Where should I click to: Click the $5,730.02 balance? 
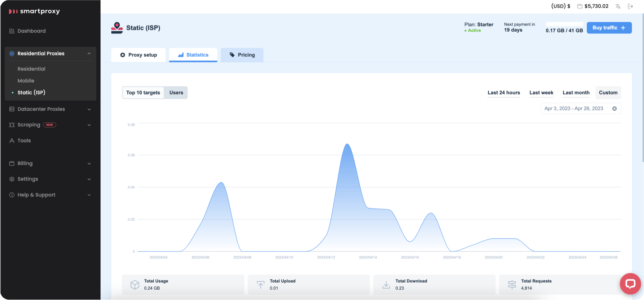tap(596, 6)
